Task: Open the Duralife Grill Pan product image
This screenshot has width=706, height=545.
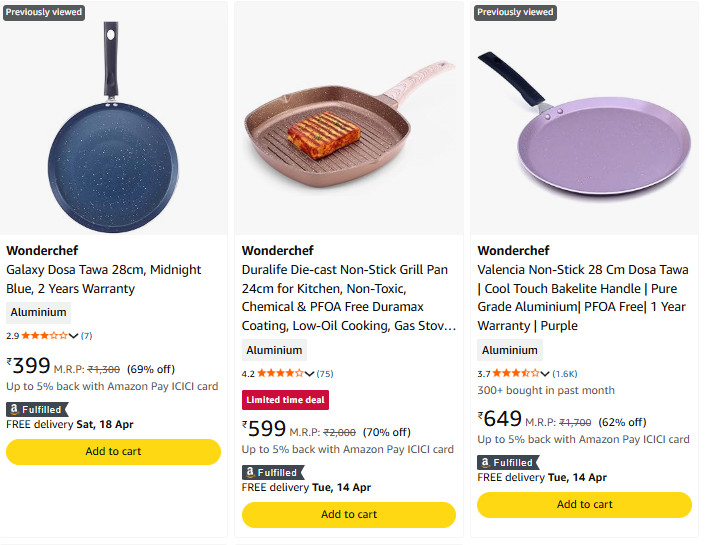Action: pos(349,118)
